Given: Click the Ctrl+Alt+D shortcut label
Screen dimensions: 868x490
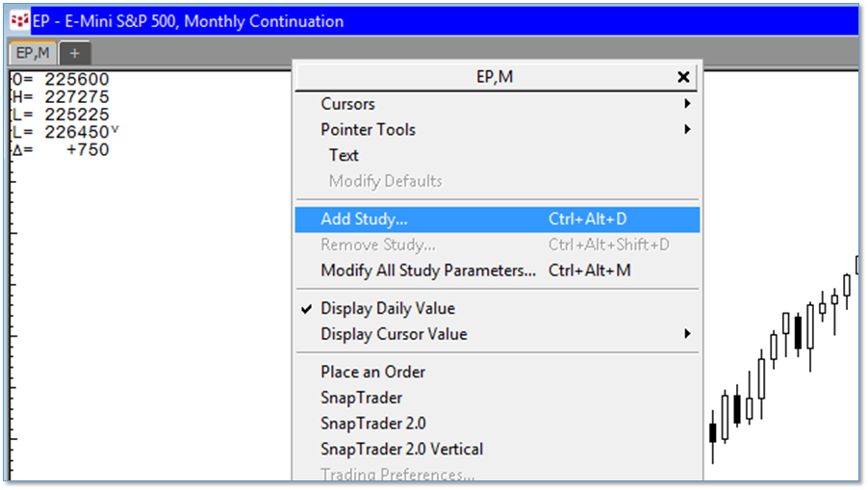Looking at the screenshot, I should point(587,219).
